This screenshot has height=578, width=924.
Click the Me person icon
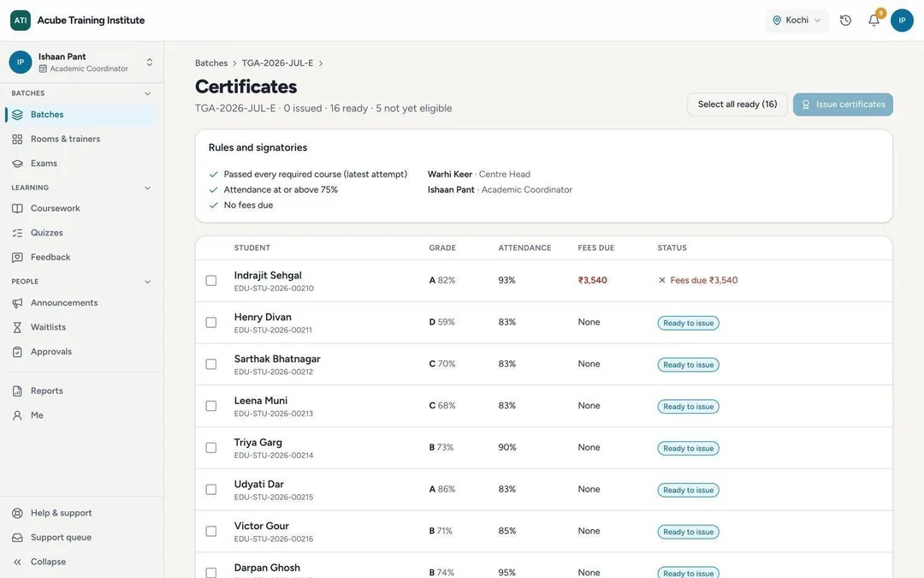(x=17, y=415)
